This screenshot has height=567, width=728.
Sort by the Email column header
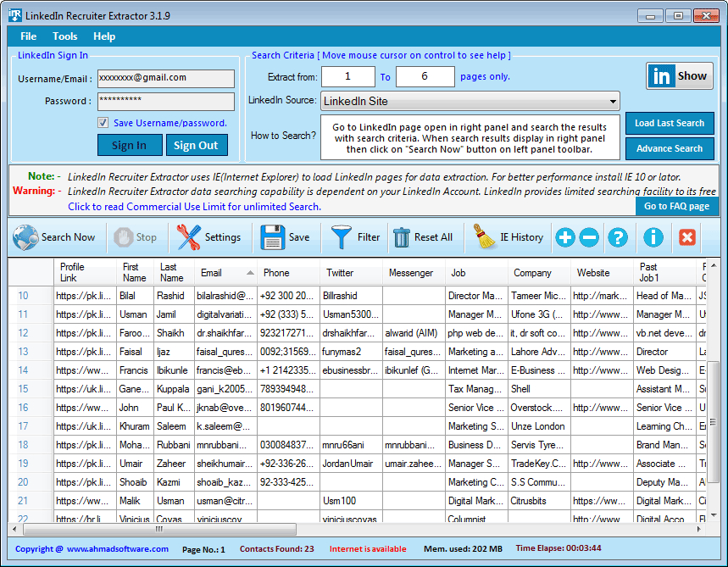point(225,273)
